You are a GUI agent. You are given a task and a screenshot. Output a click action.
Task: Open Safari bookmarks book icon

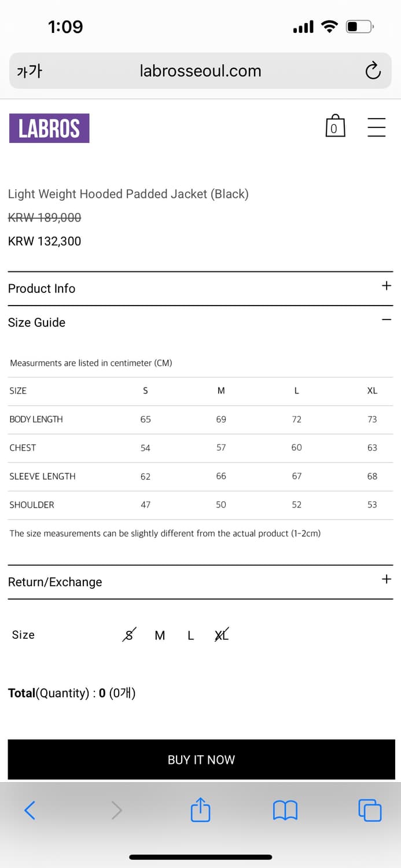(x=285, y=810)
